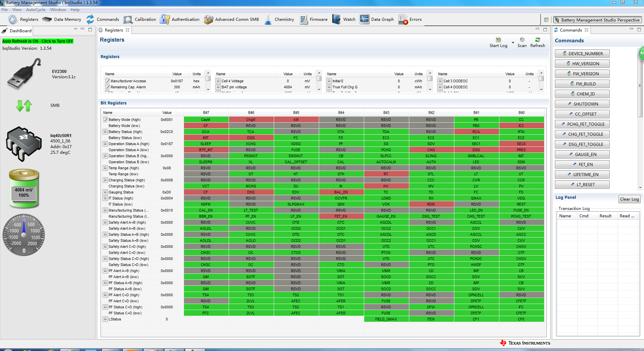Open the Data Memory chip icon
Viewport: 644px width, 351px height.
point(47,19)
